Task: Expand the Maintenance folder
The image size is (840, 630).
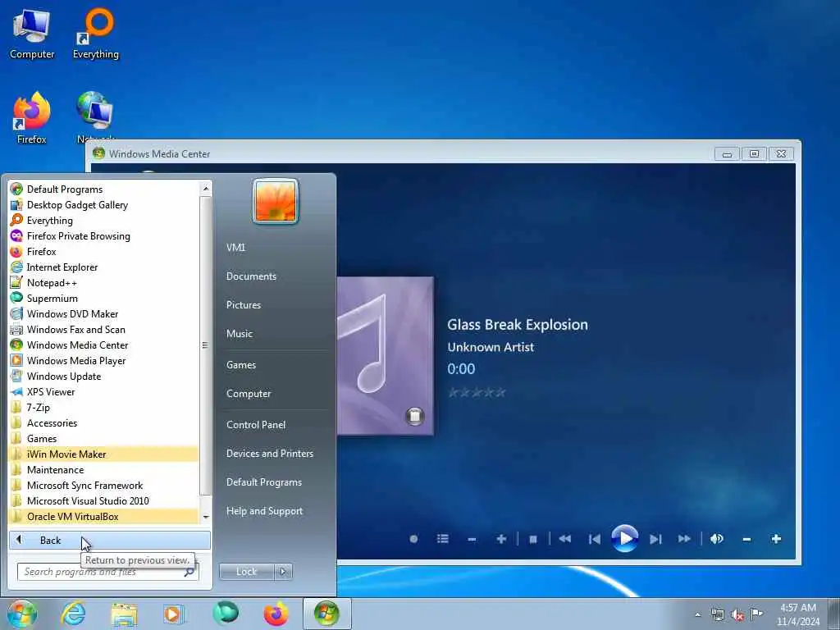Action: [104, 469]
